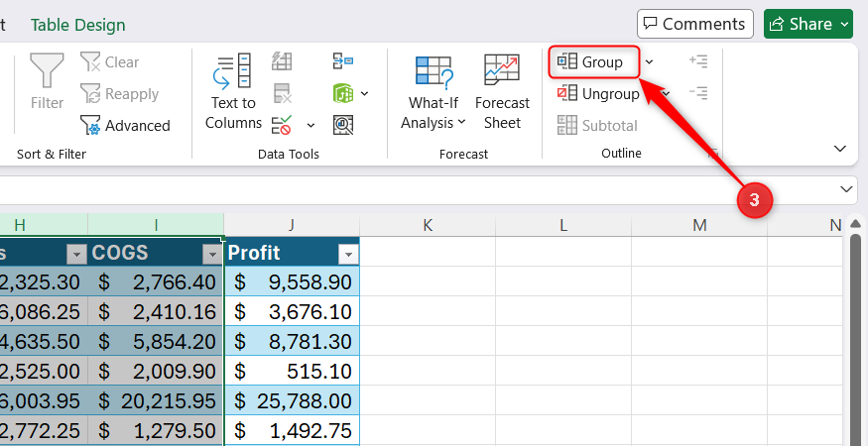Click the Ungroup button
Screen dimensions: 868x446
point(598,93)
